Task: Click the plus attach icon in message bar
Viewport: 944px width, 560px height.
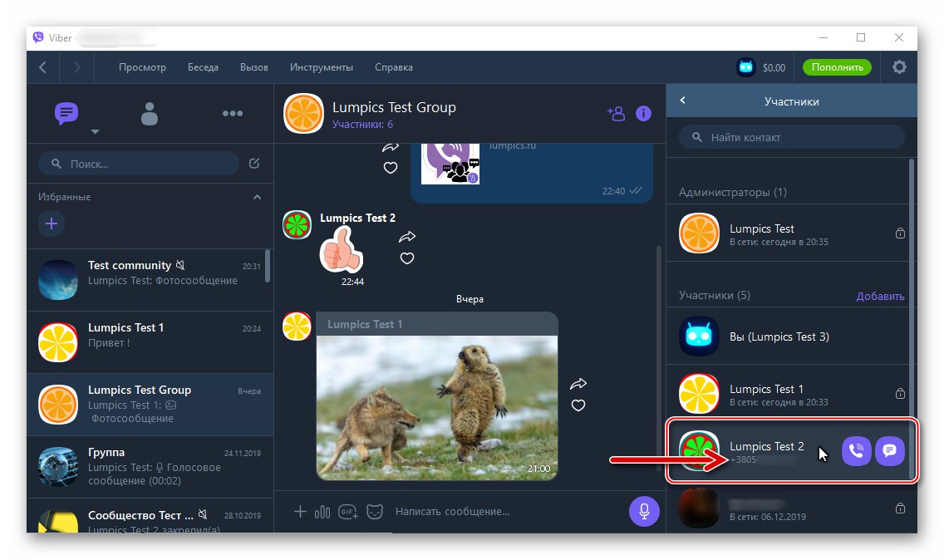Action: coord(300,512)
